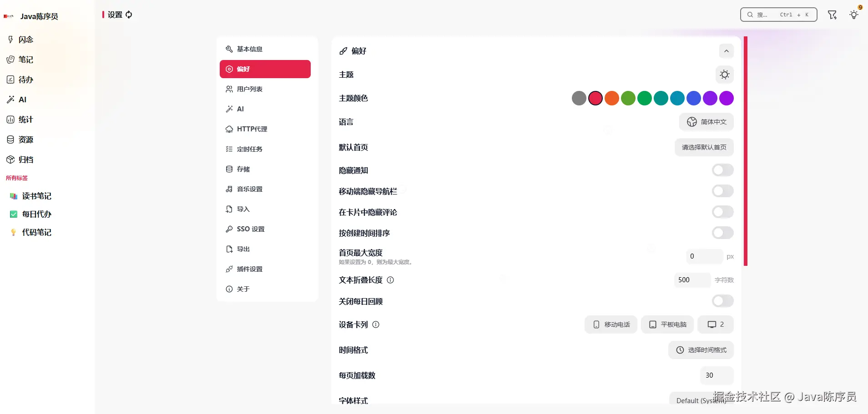Image resolution: width=868 pixels, height=414 pixels.
Task: Go to AI settings section
Action: pos(265,109)
